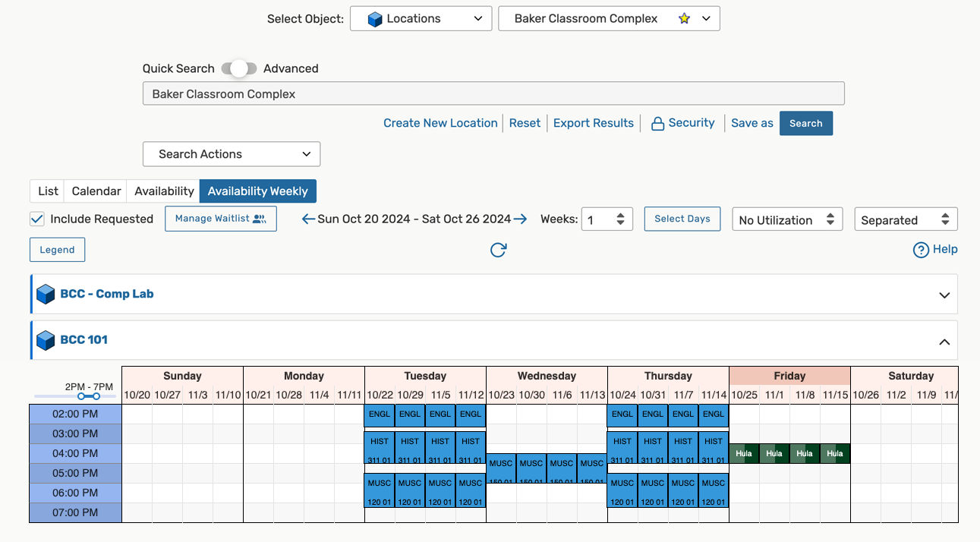The height and width of the screenshot is (542, 980).
Task: Toggle the Quick Search switch
Action: (240, 68)
